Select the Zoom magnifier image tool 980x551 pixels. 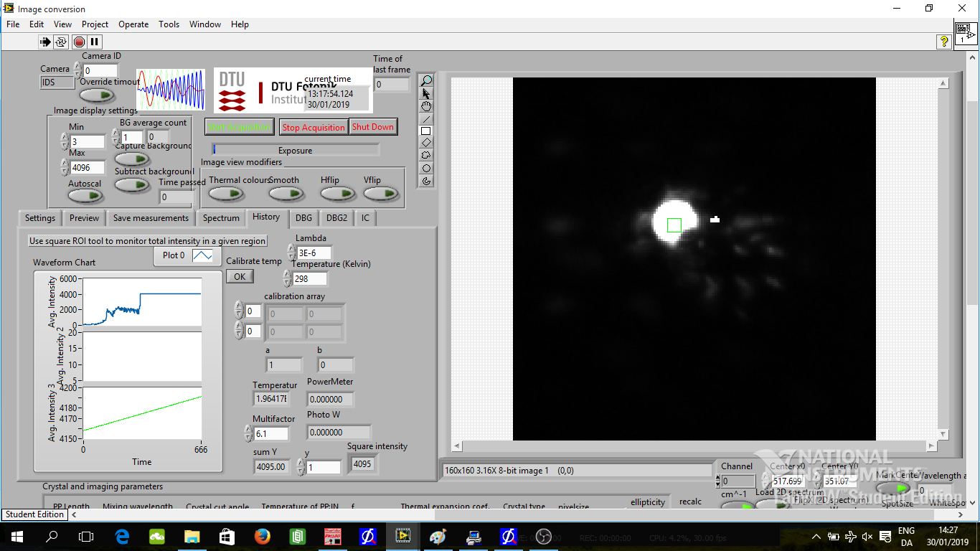click(x=426, y=80)
